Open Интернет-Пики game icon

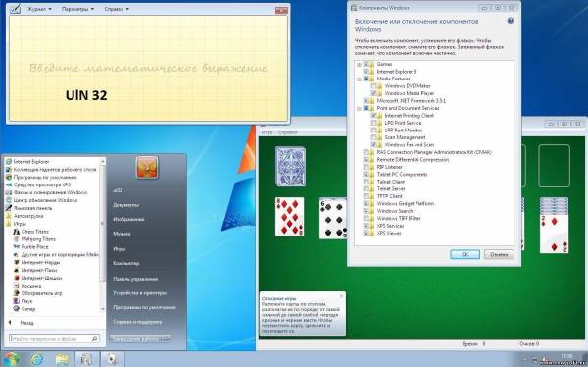point(16,270)
